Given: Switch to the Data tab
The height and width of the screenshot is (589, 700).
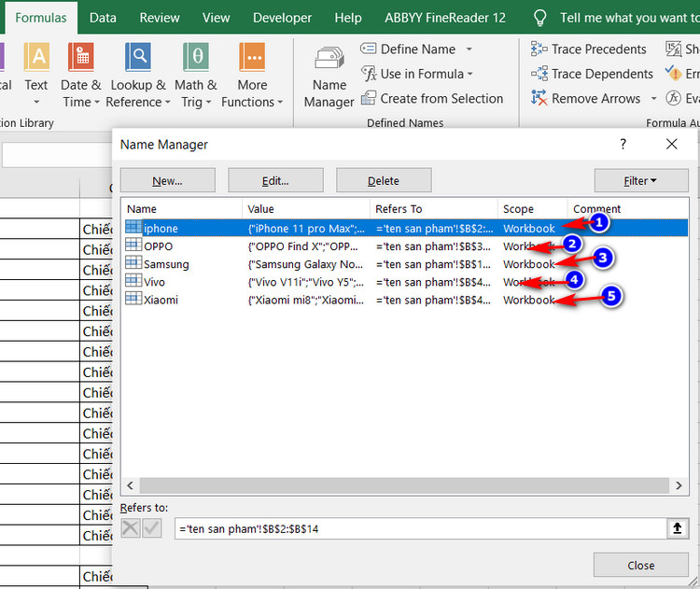Looking at the screenshot, I should 103,18.
